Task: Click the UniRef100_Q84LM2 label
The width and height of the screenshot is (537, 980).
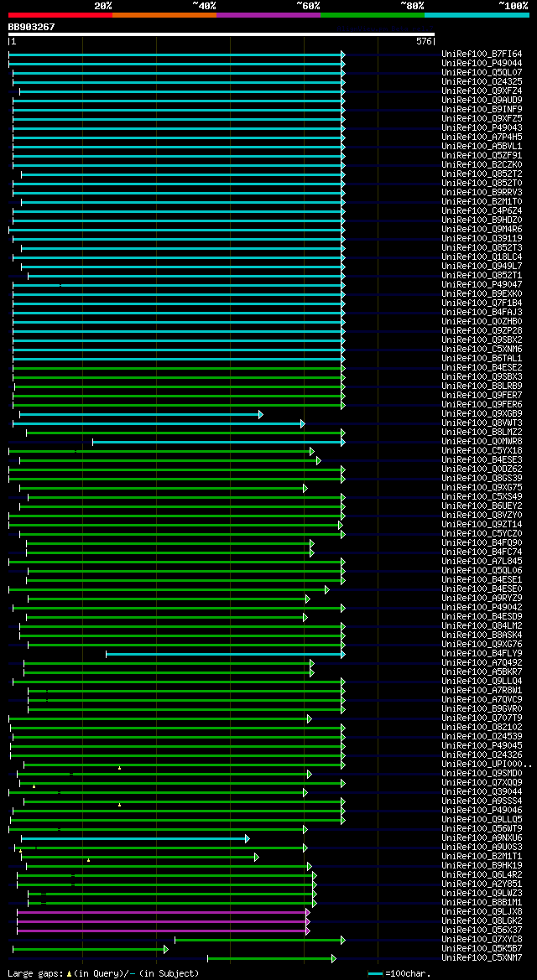Action: [482, 625]
